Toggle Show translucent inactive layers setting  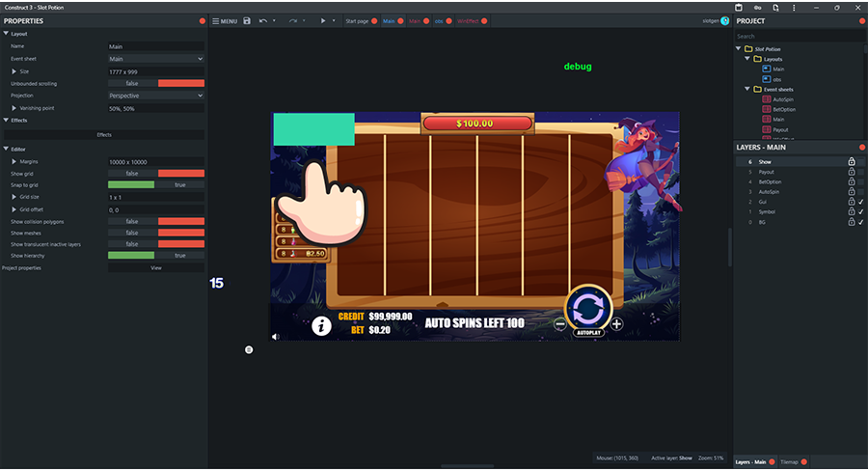[x=156, y=244]
